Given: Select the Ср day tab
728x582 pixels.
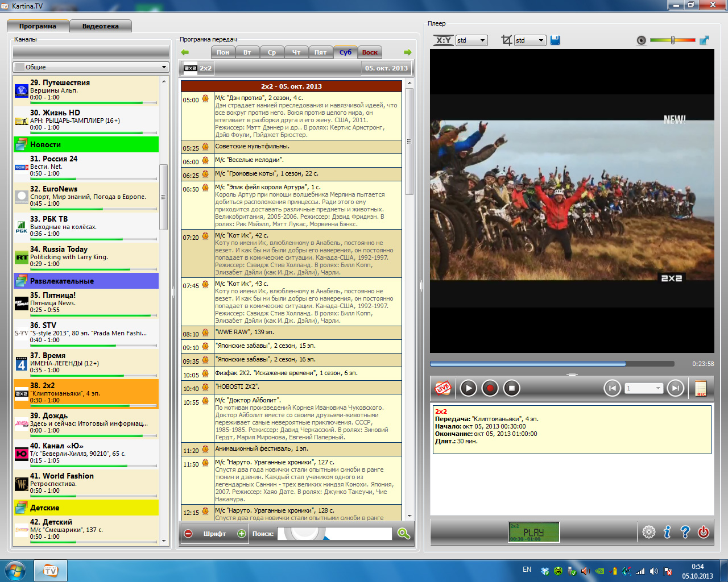Looking at the screenshot, I should click(272, 52).
